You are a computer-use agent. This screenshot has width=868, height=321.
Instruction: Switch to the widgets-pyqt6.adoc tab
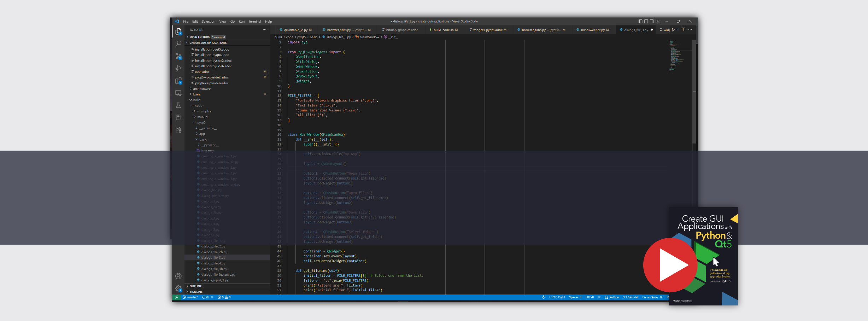tap(489, 30)
